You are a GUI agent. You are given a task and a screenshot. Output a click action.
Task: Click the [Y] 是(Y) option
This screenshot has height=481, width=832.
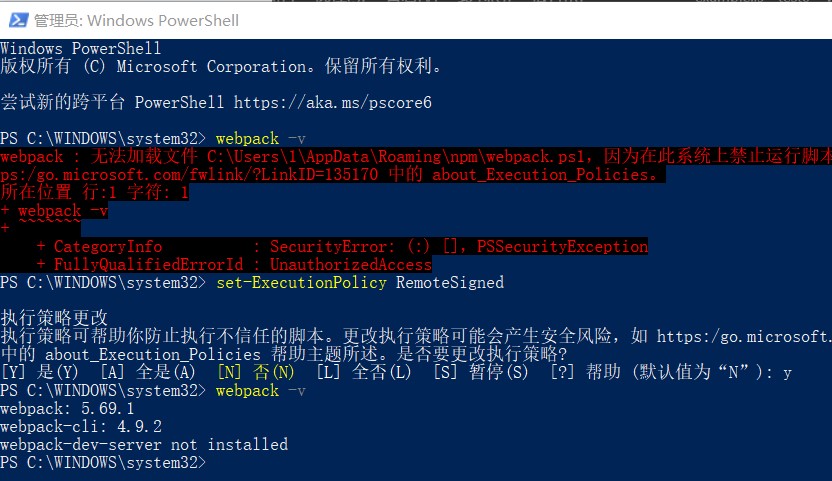coord(40,372)
